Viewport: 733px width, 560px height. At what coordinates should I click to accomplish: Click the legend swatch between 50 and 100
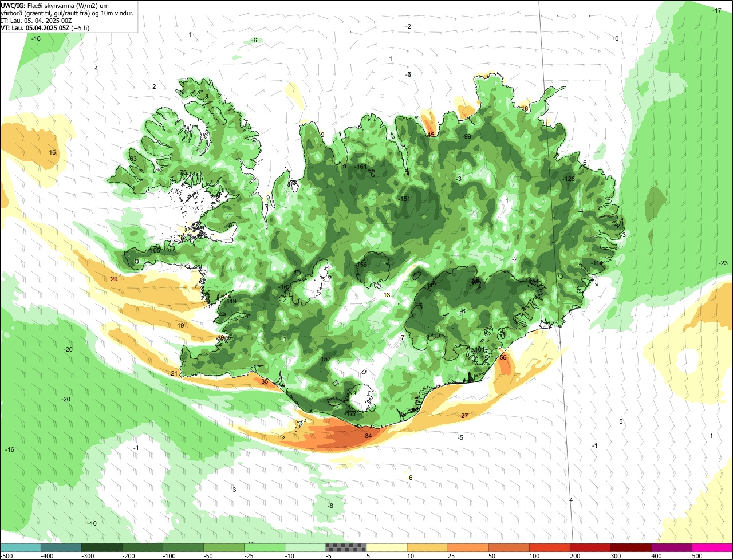click(x=509, y=547)
